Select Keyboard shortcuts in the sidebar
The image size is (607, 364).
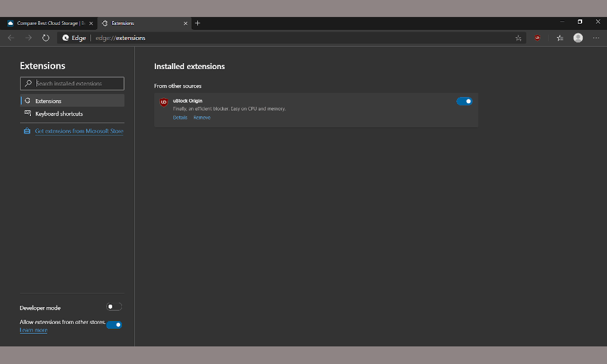[59, 113]
